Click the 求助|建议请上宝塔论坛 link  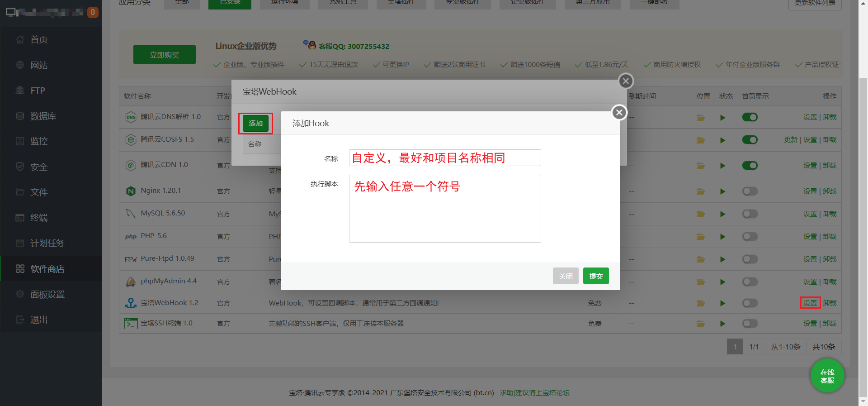click(535, 393)
